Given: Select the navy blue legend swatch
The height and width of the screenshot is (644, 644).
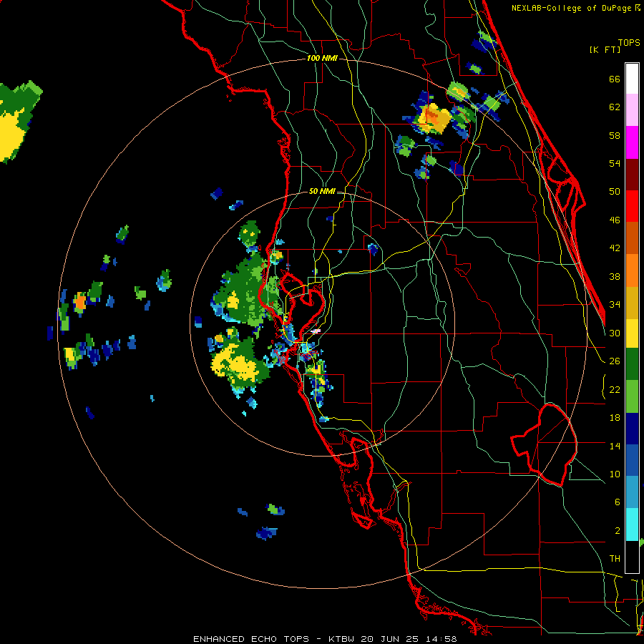Looking at the screenshot, I should tap(632, 429).
